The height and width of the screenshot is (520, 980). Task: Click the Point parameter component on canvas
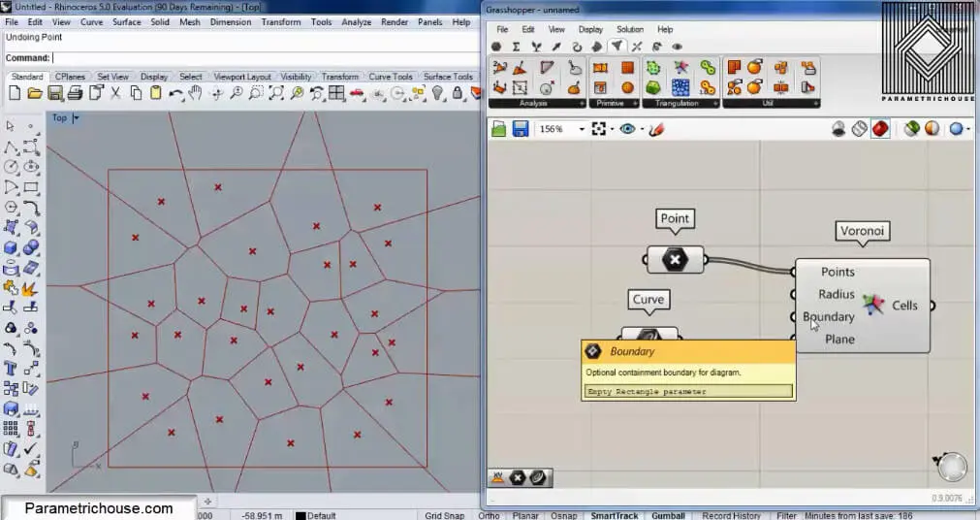point(675,259)
